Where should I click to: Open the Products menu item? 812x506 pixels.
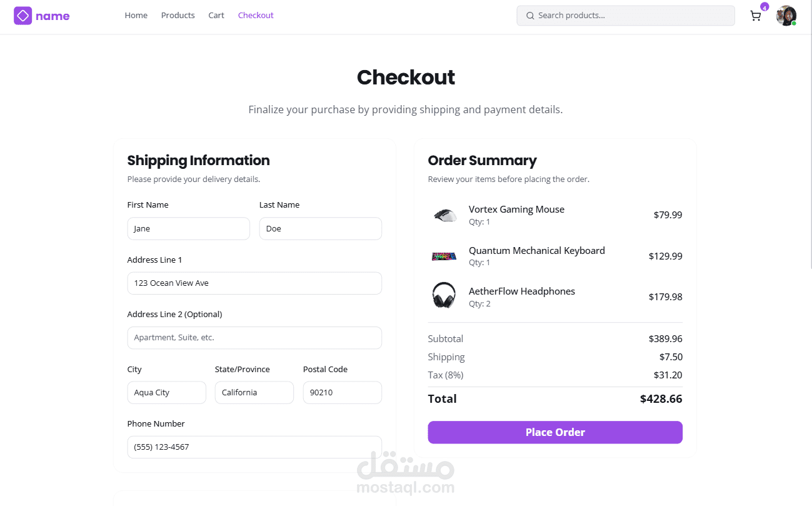point(178,16)
